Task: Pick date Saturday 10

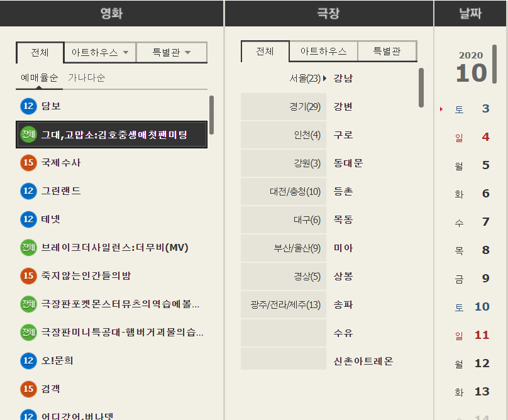Action: pos(472,307)
